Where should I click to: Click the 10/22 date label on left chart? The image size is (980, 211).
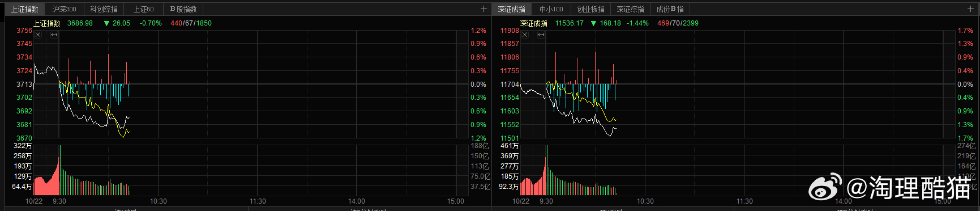click(34, 201)
